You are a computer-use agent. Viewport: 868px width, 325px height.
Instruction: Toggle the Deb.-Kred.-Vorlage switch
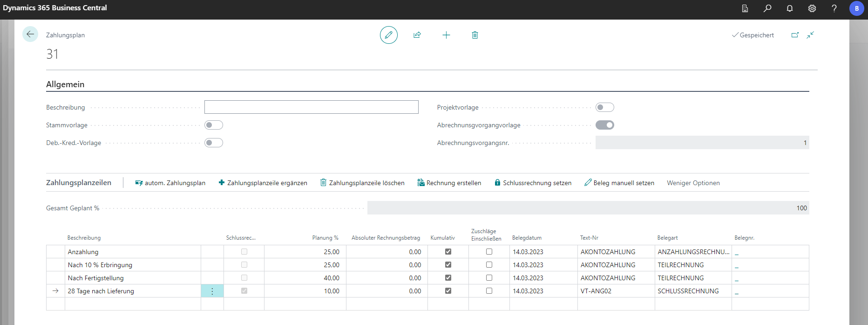[214, 143]
